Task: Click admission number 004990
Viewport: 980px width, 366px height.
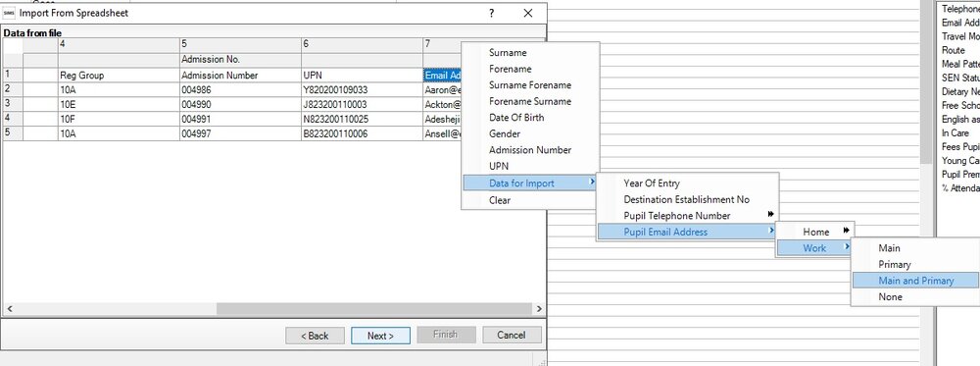Action: 241,104
